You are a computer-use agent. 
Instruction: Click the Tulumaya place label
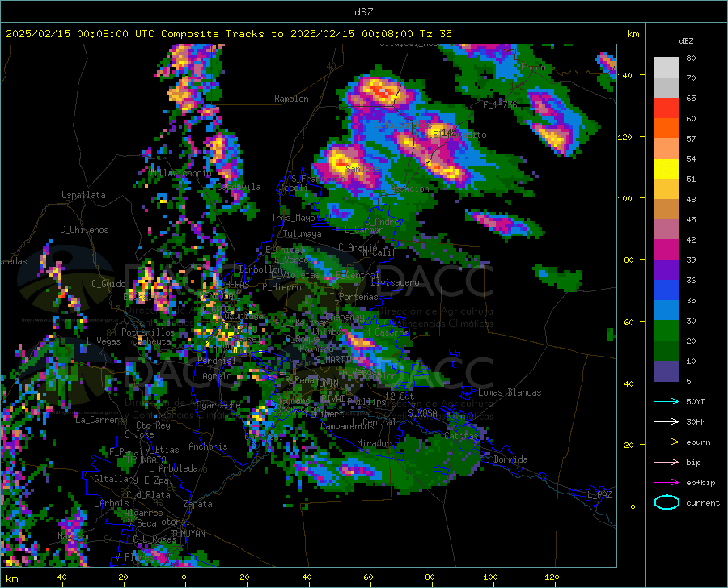point(303,234)
